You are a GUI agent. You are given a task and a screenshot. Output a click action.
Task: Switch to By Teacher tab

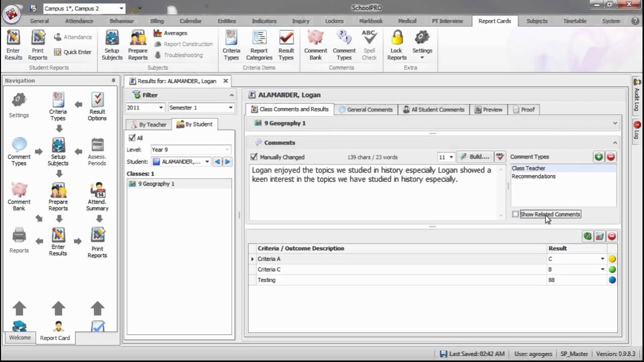(x=149, y=124)
